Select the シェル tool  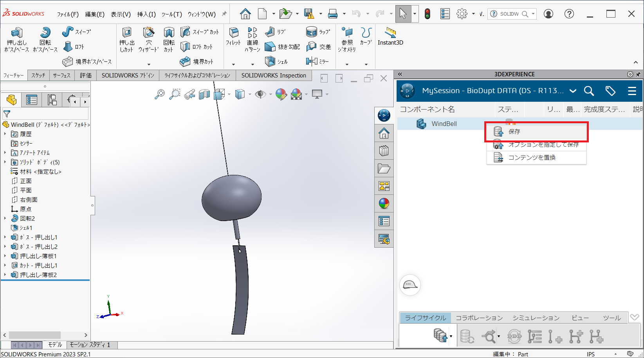pyautogui.click(x=278, y=61)
